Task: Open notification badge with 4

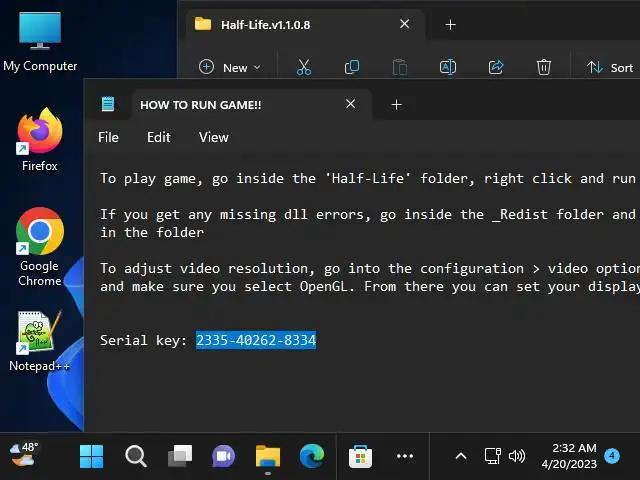Action: tap(611, 456)
